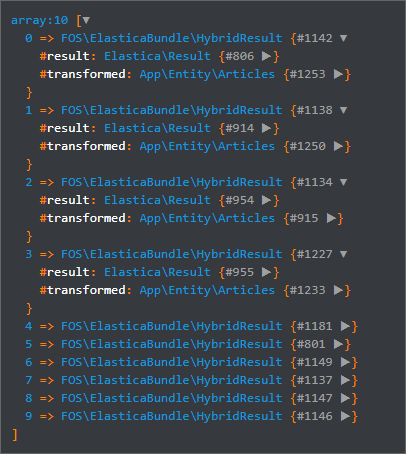406x454 pixels.
Task: Click object id #806
Action: pyautogui.click(x=240, y=56)
